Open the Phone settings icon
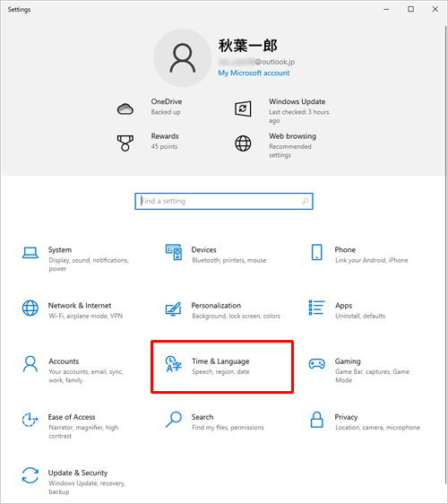448x504 pixels. [316, 252]
